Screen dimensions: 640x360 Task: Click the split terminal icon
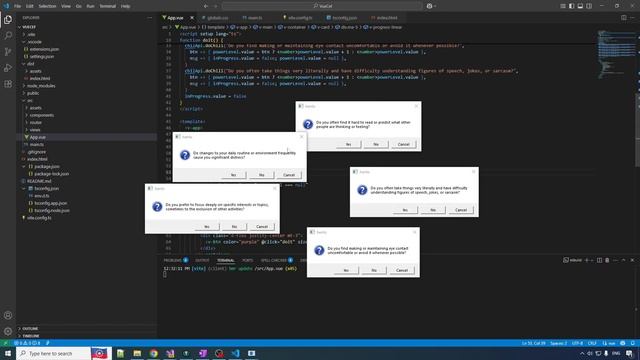pos(599,260)
